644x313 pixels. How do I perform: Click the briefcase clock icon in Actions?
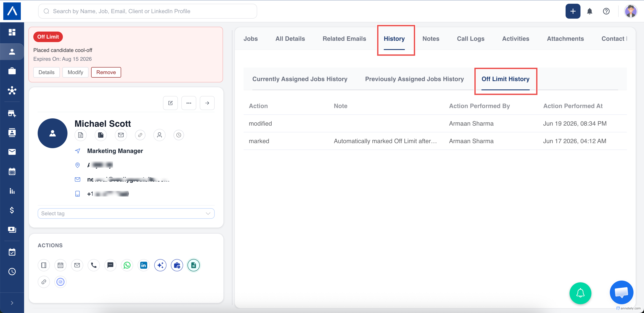pos(177,265)
